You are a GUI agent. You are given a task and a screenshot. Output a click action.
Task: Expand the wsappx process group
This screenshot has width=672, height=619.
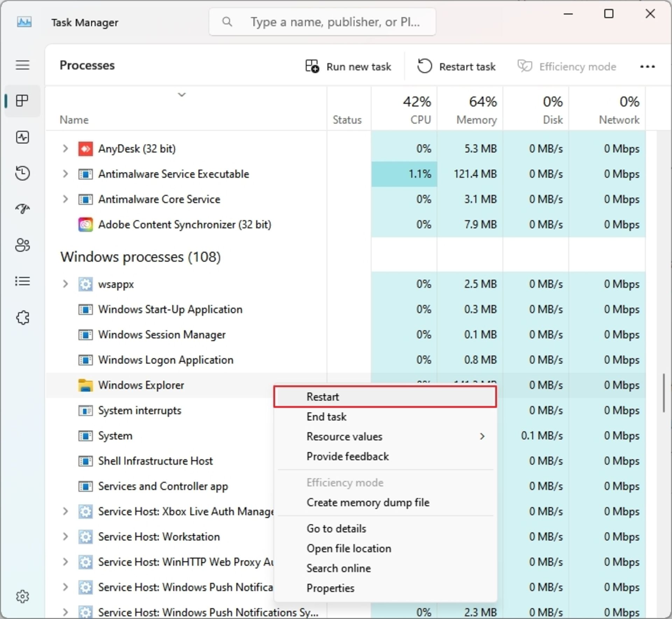(x=65, y=284)
